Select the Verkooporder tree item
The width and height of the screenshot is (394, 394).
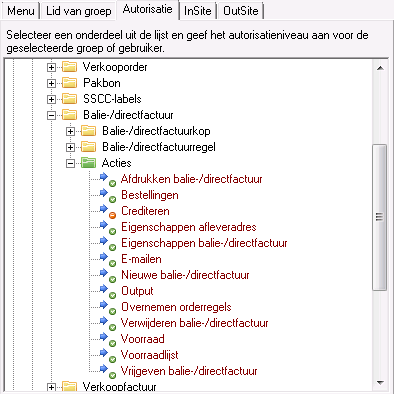coord(115,67)
